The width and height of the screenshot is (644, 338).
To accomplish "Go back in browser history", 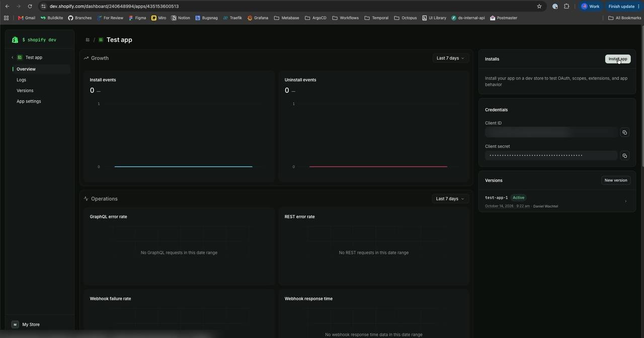I will [7, 7].
